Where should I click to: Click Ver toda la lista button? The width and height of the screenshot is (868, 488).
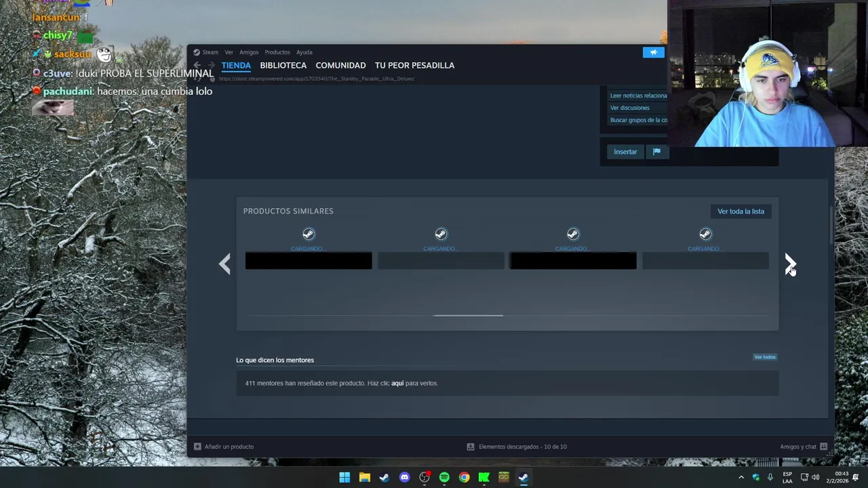[741, 211]
